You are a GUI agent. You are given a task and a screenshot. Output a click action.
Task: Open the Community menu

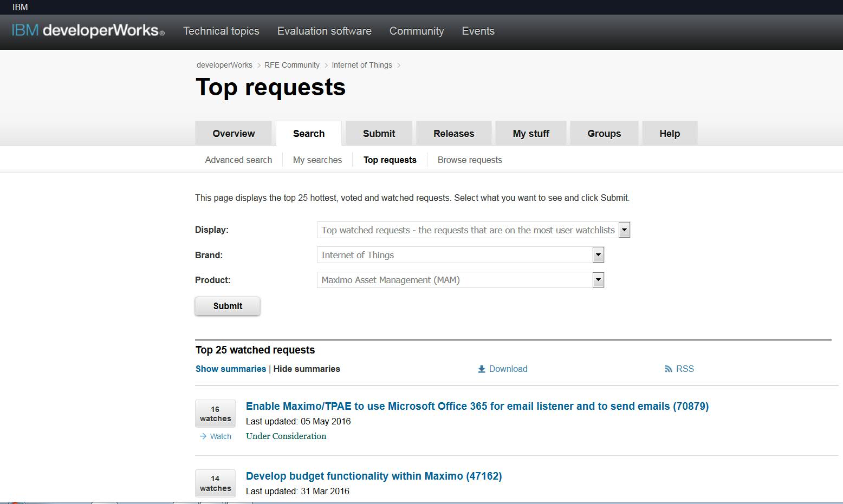click(x=417, y=31)
